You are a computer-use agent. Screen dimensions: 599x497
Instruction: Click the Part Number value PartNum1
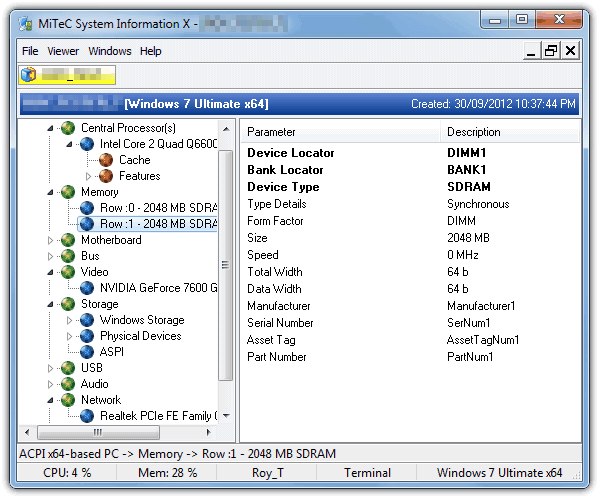pyautogui.click(x=470, y=357)
